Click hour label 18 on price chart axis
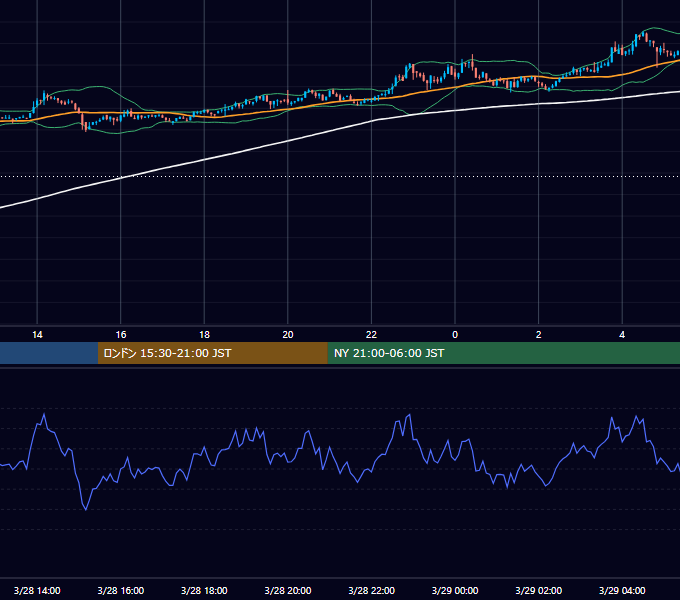The width and height of the screenshot is (680, 600). [204, 335]
